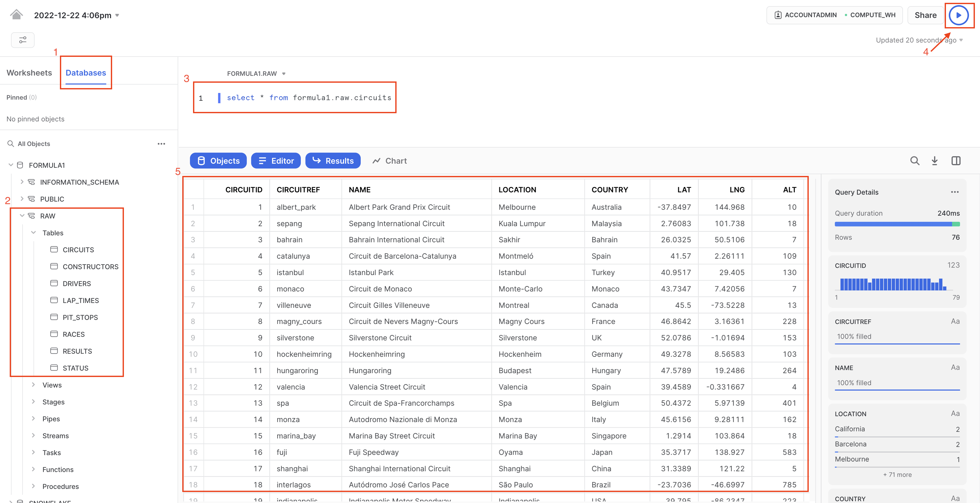Switch to Databases tab in sidebar
The image size is (980, 503).
(x=85, y=72)
